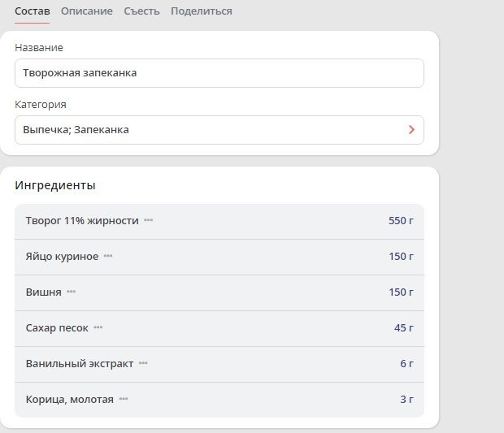504x433 pixels.
Task: Change the 6 г amount for Ванильный экстракт
Action: click(406, 364)
